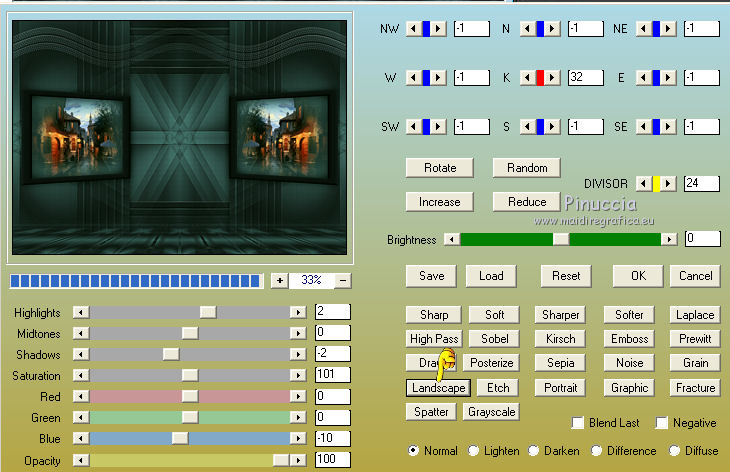
Task: Select the Diffuse blend mode radio
Action: [x=674, y=451]
